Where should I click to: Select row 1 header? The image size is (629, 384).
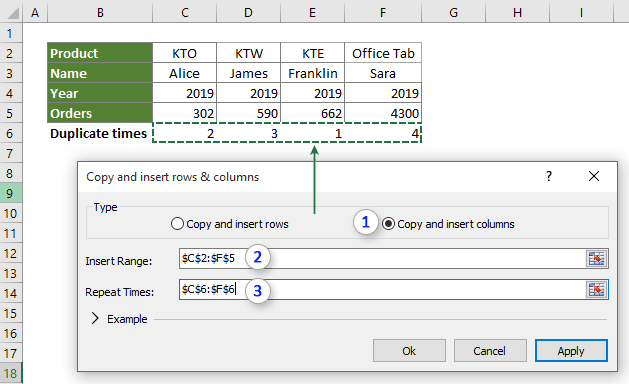(x=11, y=33)
